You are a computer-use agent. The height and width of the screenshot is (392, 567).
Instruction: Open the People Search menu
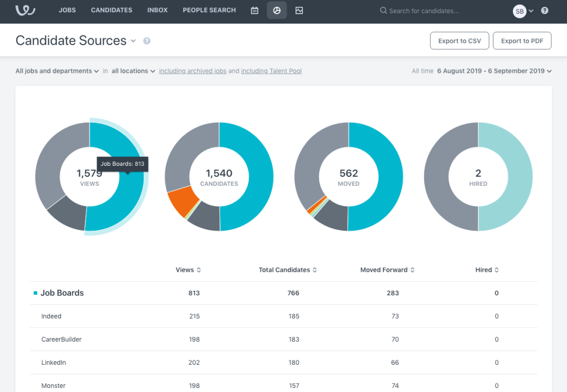pyautogui.click(x=209, y=10)
